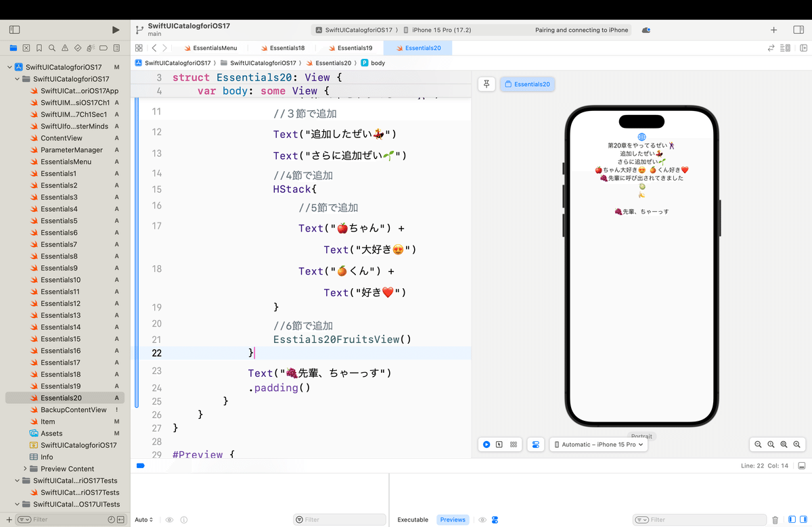Zoom preview to 100%
Image resolution: width=812 pixels, height=527 pixels.
[771, 444]
